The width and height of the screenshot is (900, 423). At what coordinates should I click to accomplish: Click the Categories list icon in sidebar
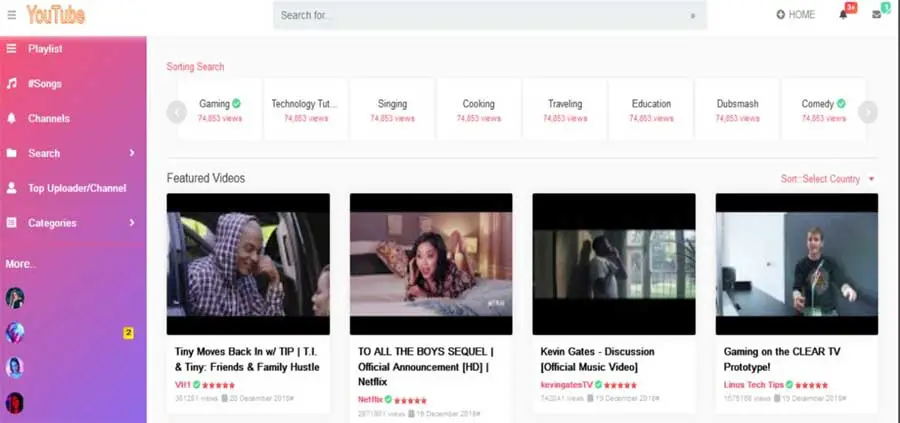11,223
